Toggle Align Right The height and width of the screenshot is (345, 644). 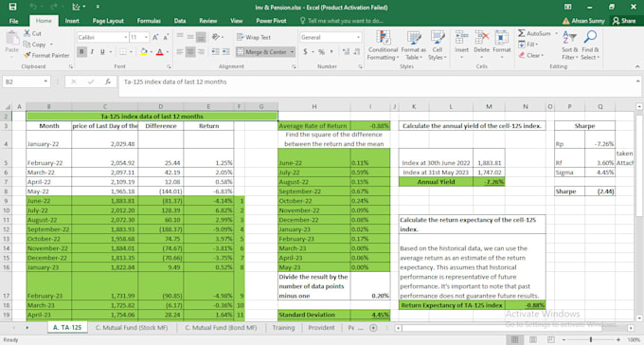pyautogui.click(x=201, y=52)
